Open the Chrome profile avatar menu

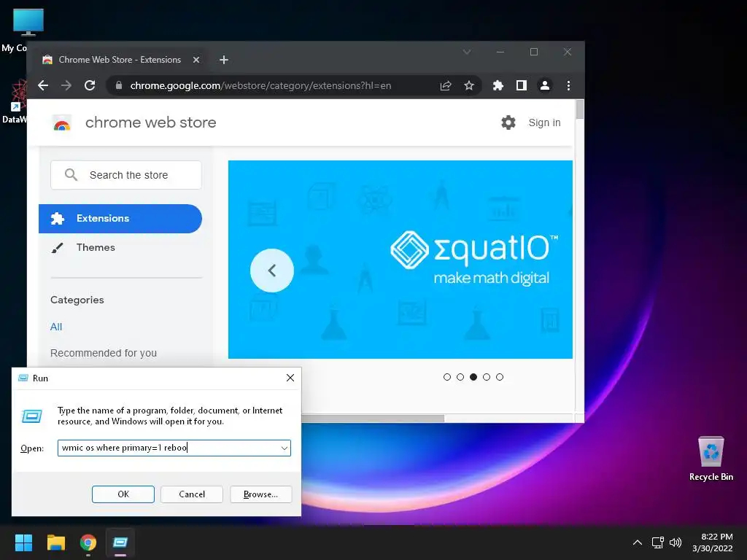point(544,86)
